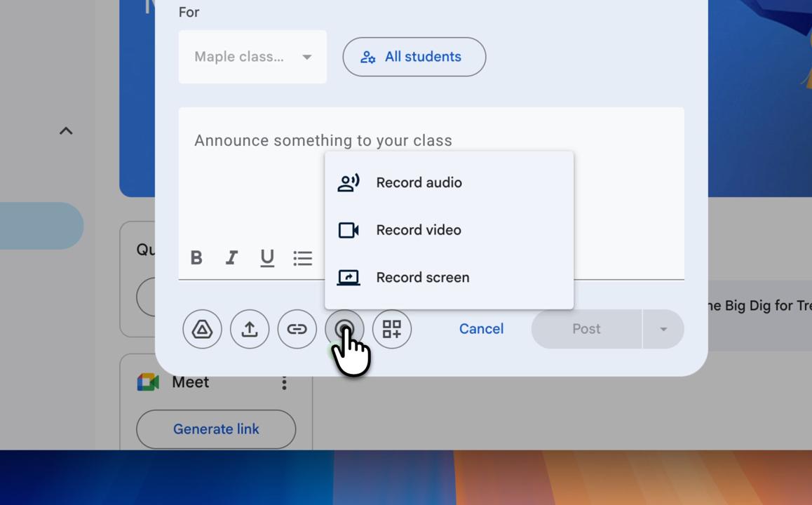Screen dimensions: 812x505
Task: Click the bulleted list icon
Action: (303, 258)
